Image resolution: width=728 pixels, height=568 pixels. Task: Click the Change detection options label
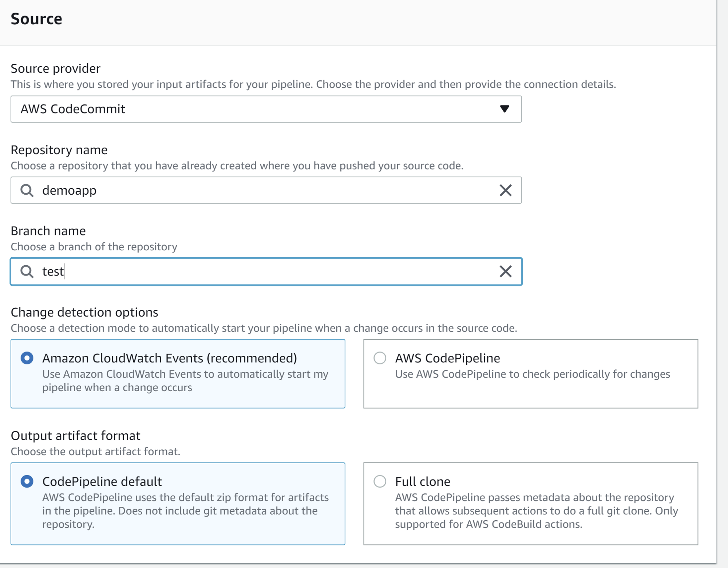click(84, 313)
